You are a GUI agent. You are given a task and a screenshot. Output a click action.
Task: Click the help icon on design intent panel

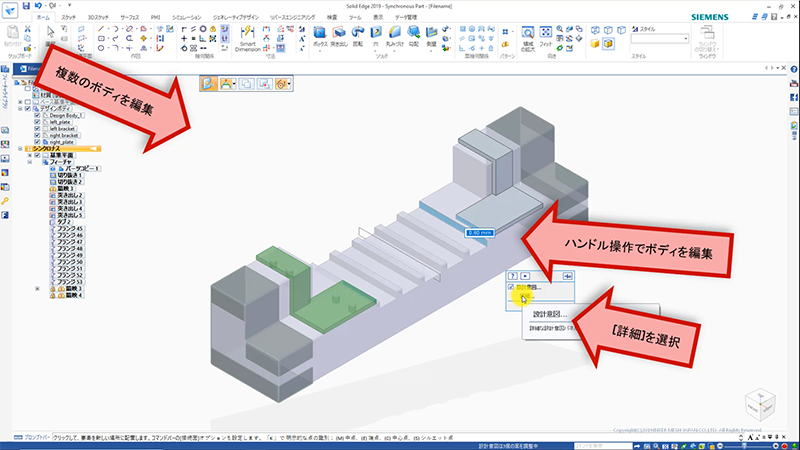click(513, 274)
